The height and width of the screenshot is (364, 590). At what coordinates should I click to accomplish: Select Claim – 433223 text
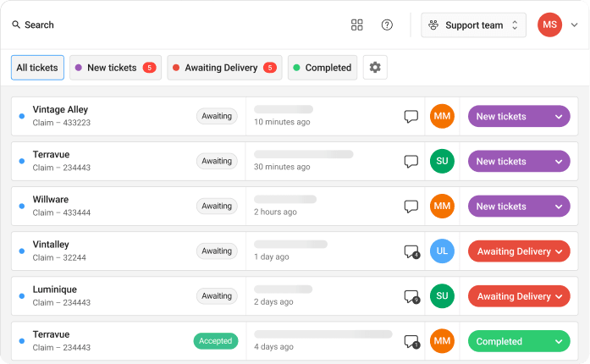[61, 123]
